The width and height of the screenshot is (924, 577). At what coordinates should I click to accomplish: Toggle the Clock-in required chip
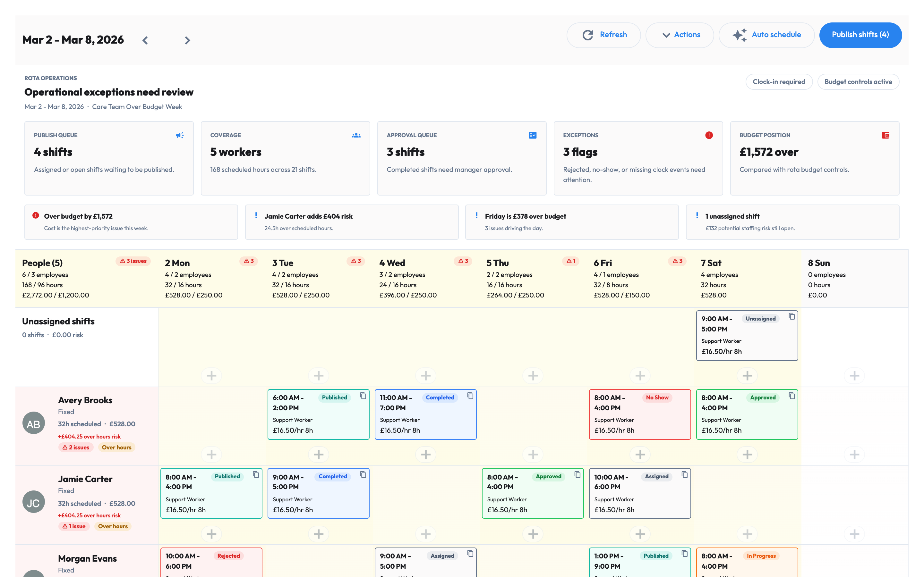point(779,82)
